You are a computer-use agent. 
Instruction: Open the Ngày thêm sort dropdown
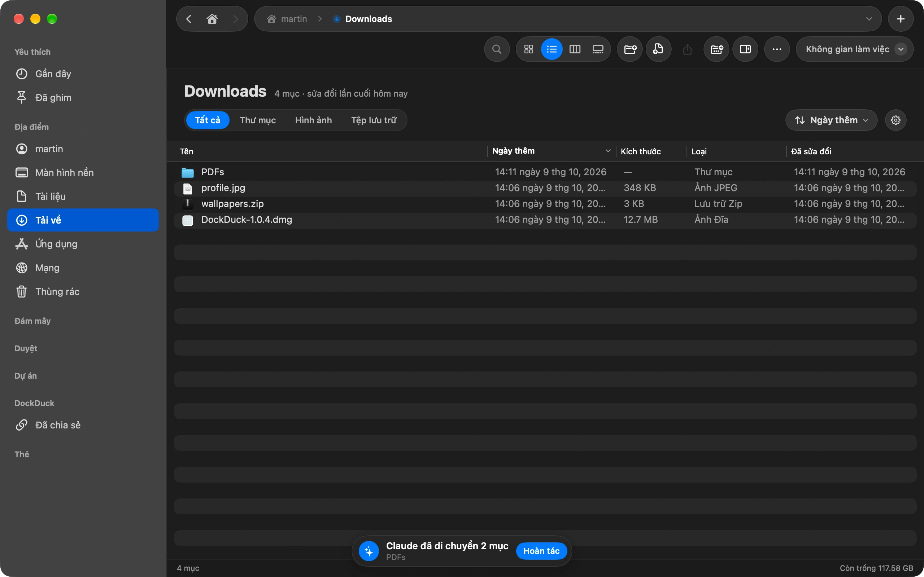(831, 120)
